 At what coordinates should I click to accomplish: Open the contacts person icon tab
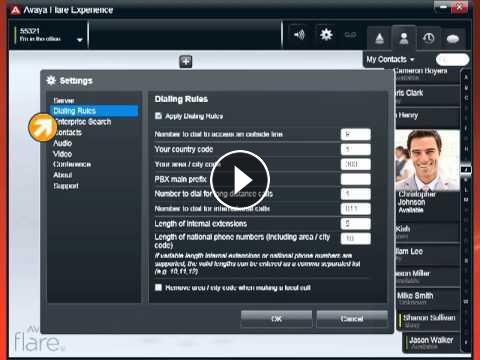(404, 38)
